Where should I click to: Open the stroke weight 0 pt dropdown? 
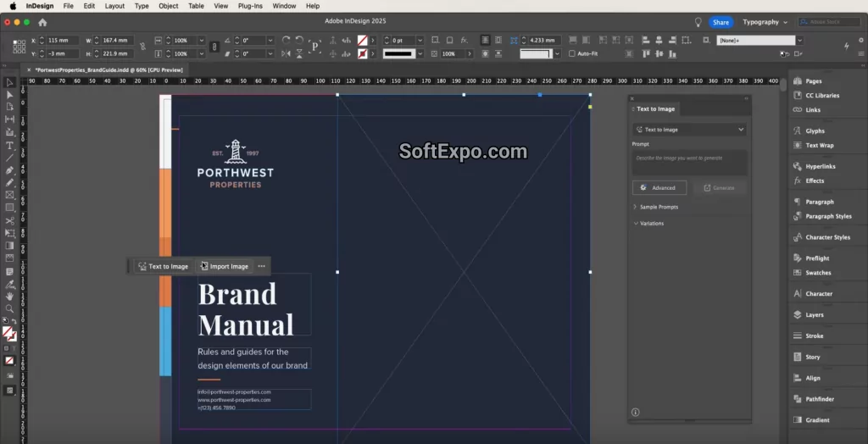420,41
